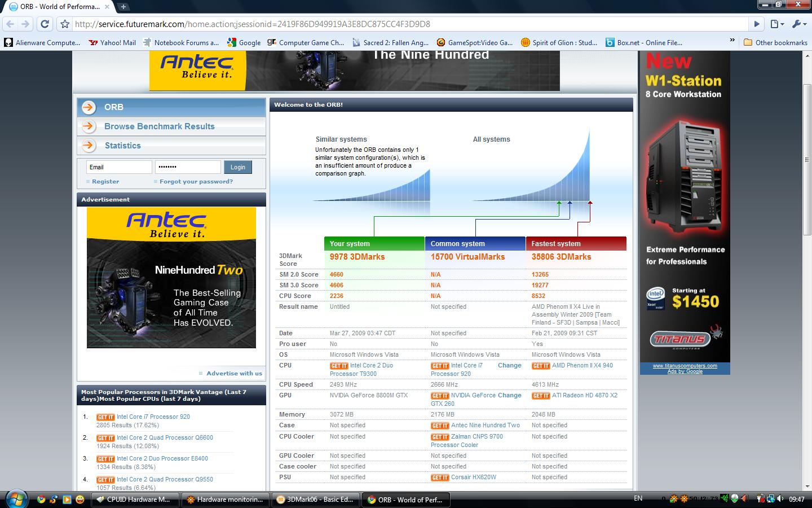Click the Titanus W1-Station advertisement
Viewport: 812px width, 508px height.
click(x=685, y=207)
